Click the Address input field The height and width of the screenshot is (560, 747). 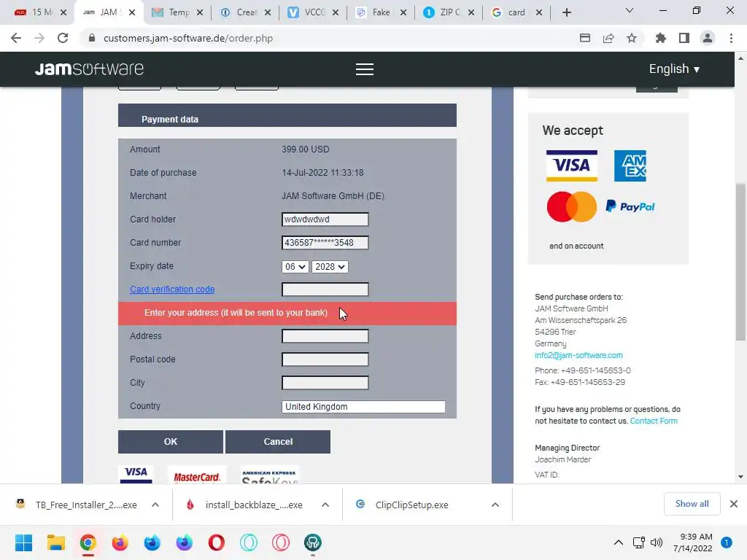(x=325, y=336)
